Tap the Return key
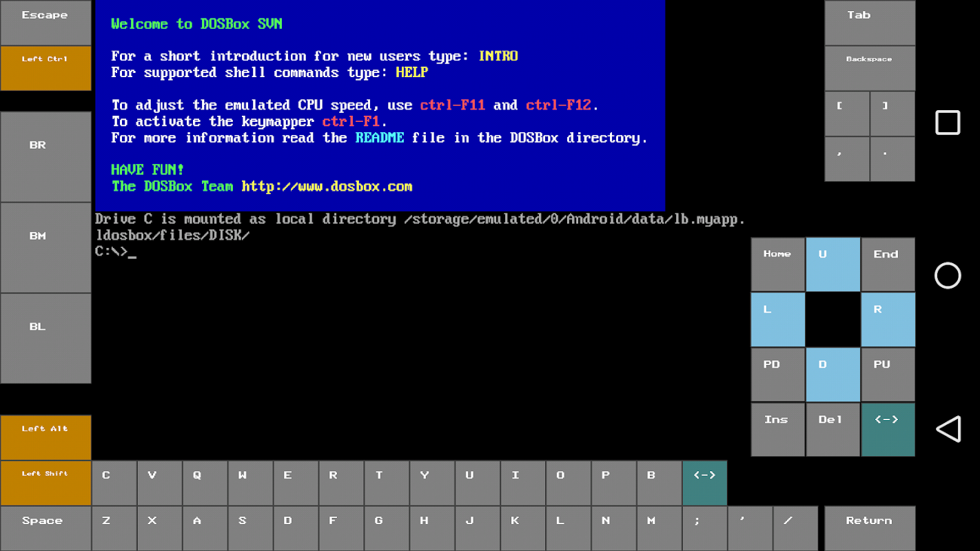This screenshot has width=980, height=551. (870, 528)
